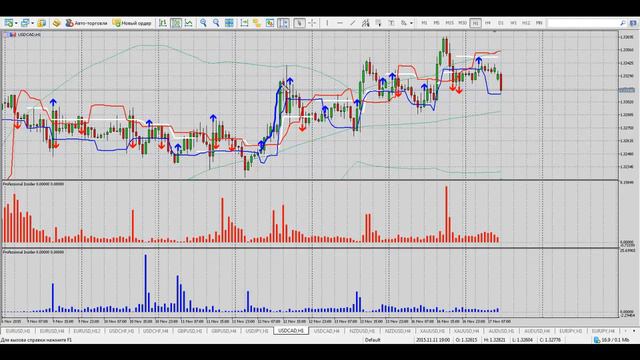Set timeframe to M15

pyautogui.click(x=449, y=23)
